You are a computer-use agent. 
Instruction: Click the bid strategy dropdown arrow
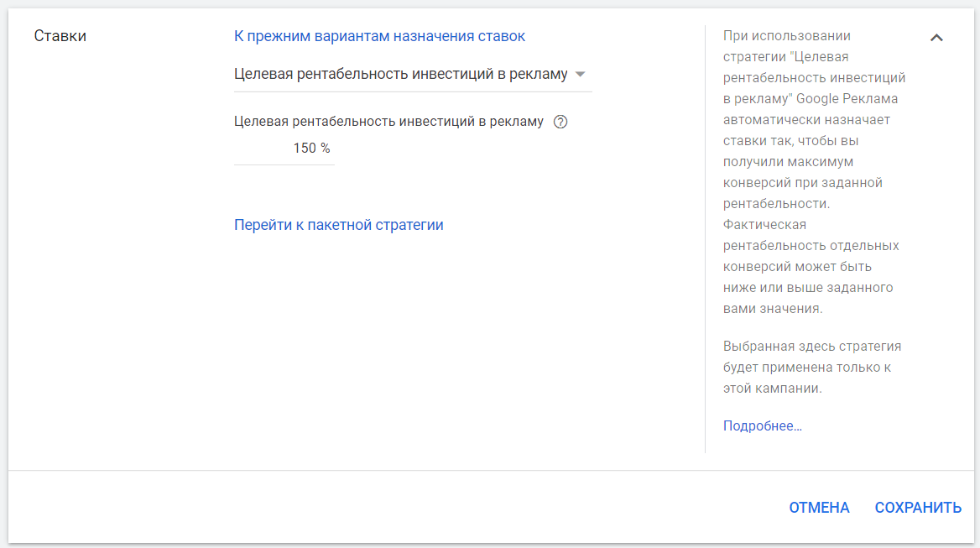(x=580, y=75)
